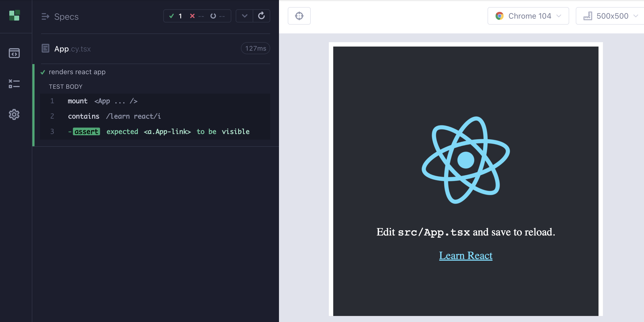
Task: Open the Specs list sidebar icon
Action: 14,53
